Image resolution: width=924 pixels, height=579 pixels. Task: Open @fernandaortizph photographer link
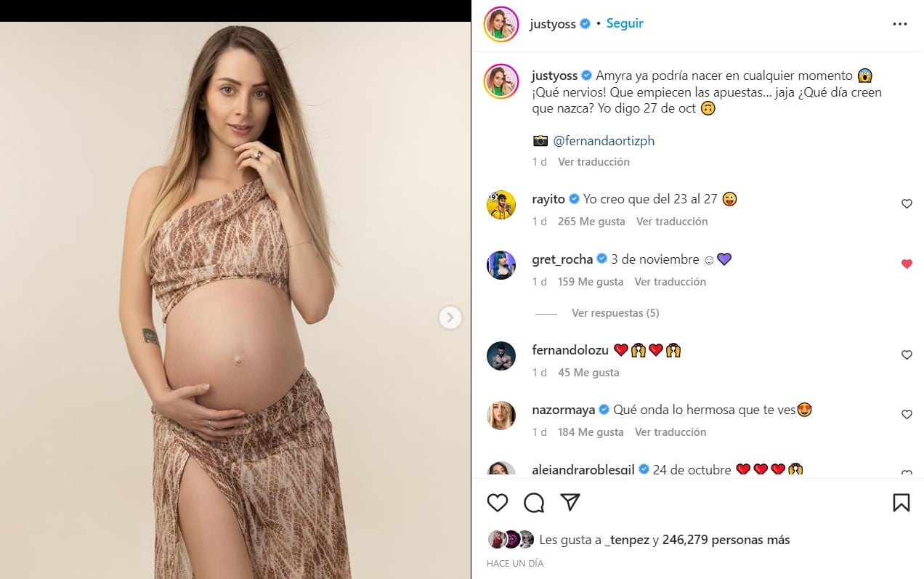coord(604,141)
